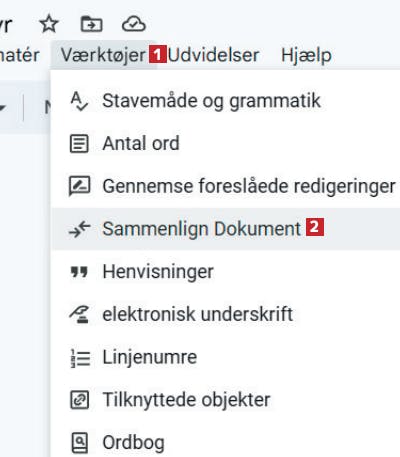Choose Tilknyttede objekter menu item

226,400
